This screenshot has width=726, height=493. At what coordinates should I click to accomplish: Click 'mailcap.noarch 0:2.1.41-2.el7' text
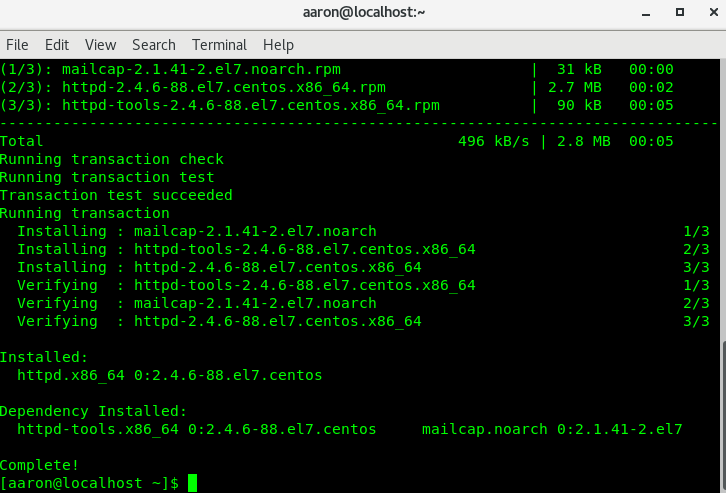552,429
